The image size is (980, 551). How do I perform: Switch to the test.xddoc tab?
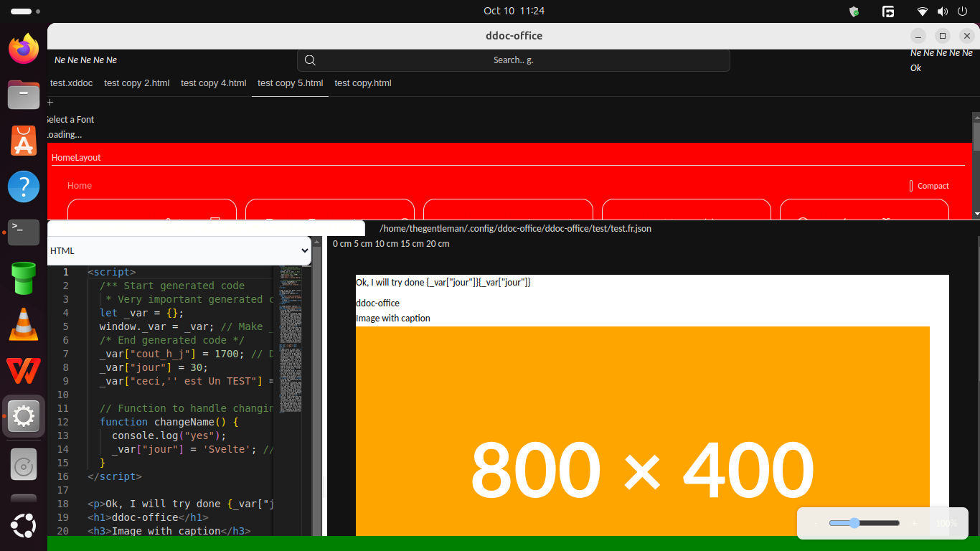point(71,83)
